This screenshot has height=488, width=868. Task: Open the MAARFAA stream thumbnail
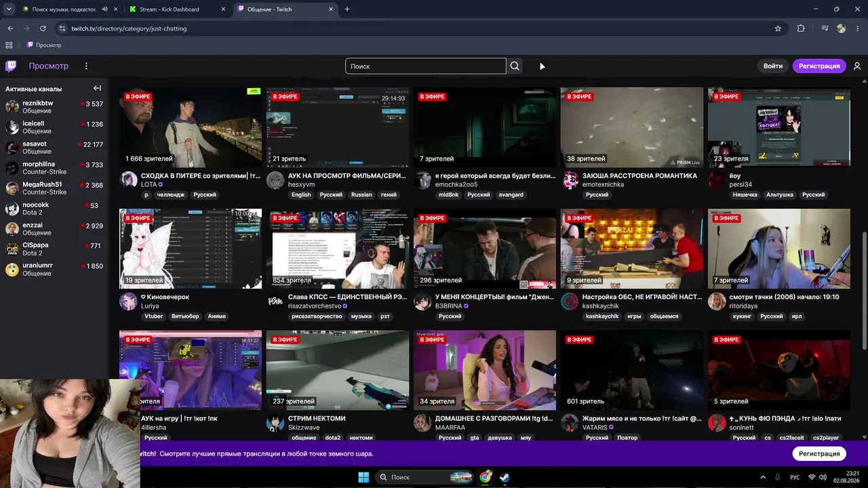click(485, 370)
